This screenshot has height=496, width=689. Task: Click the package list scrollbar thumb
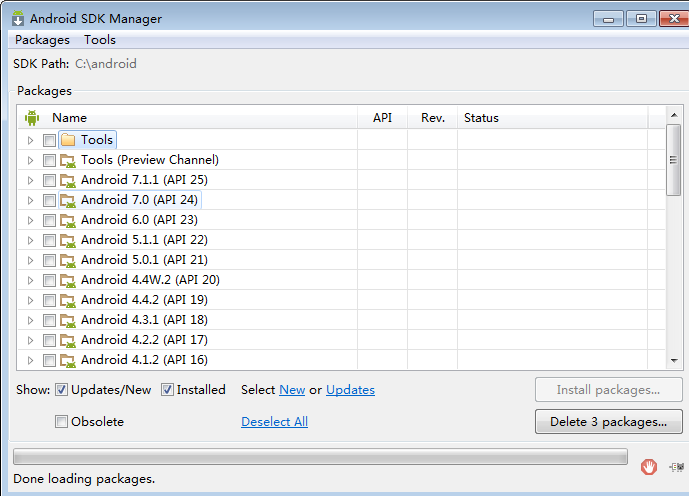point(673,160)
